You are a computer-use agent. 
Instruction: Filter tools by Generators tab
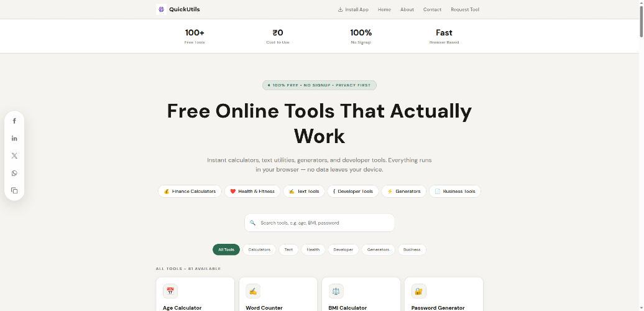pyautogui.click(x=379, y=250)
